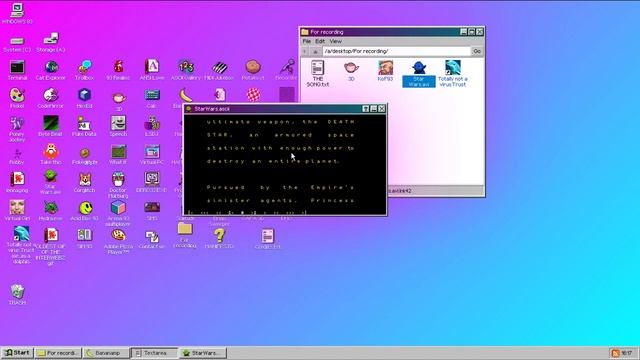Open the File menu in For recording
Image resolution: width=640 pixels, height=360 pixels.
307,41
